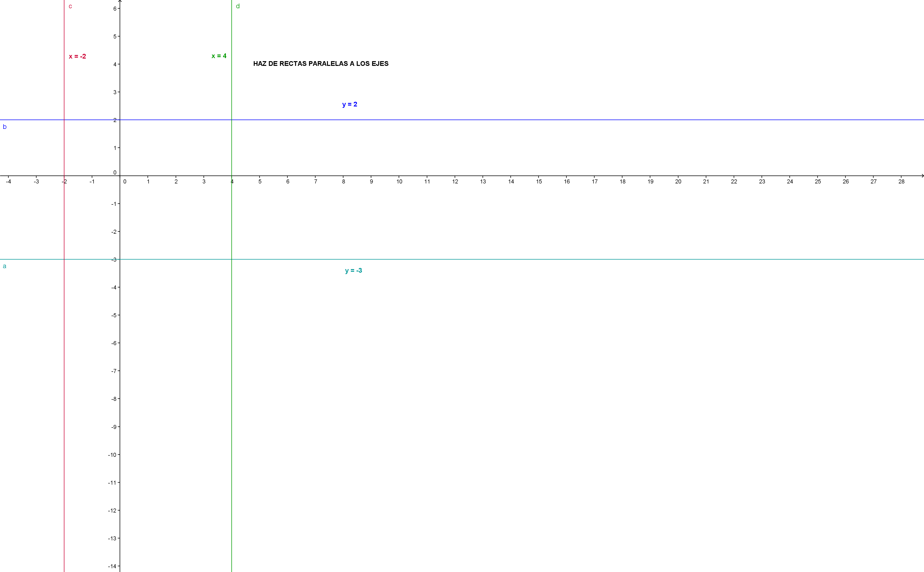The width and height of the screenshot is (924, 572).
Task: Select the red line name label 'c'
Action: pyautogui.click(x=70, y=6)
